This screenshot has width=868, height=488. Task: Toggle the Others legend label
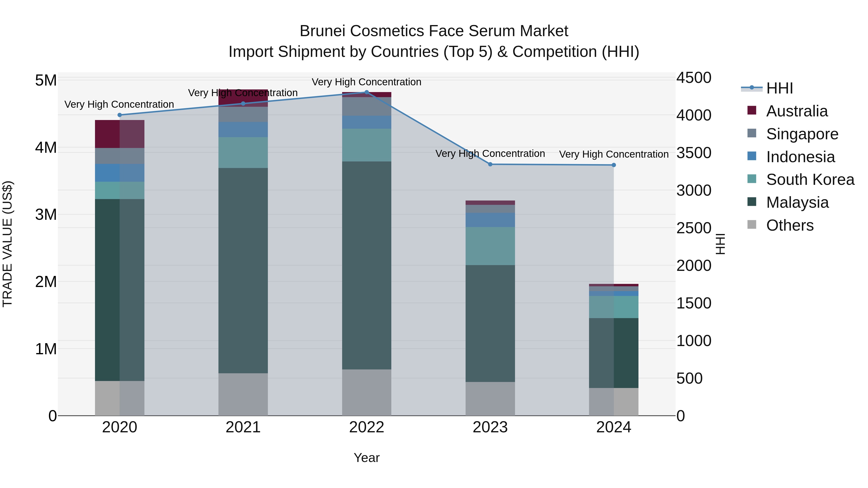(x=790, y=225)
